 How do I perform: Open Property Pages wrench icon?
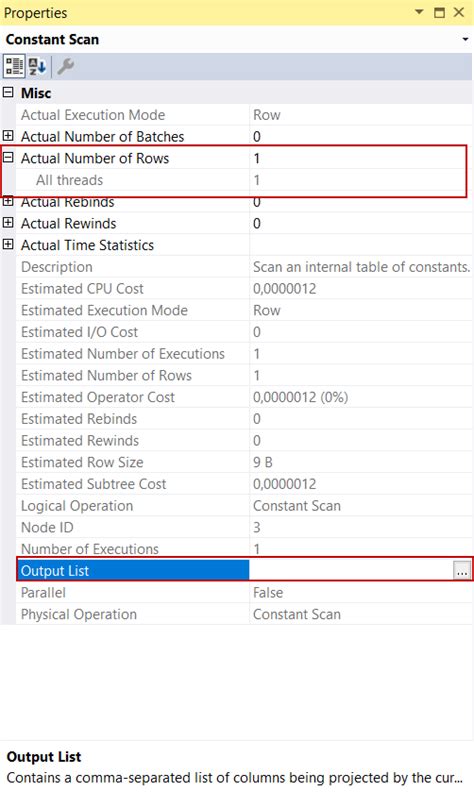click(x=65, y=66)
